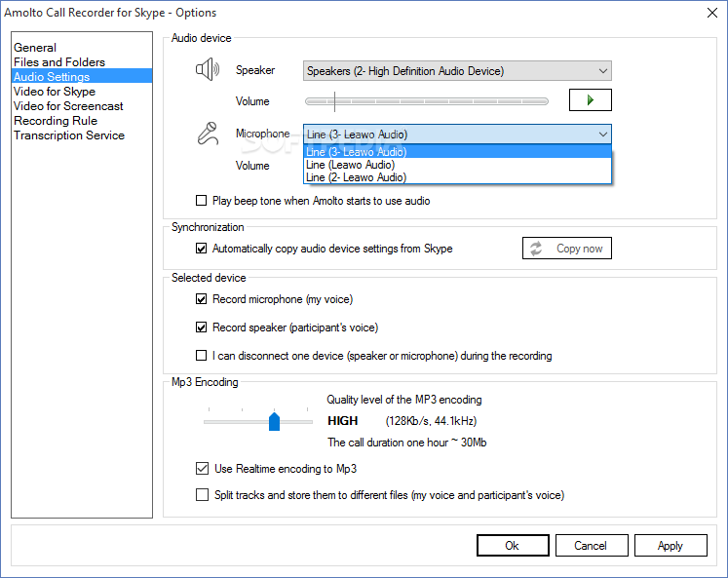Open General options page

point(82,48)
